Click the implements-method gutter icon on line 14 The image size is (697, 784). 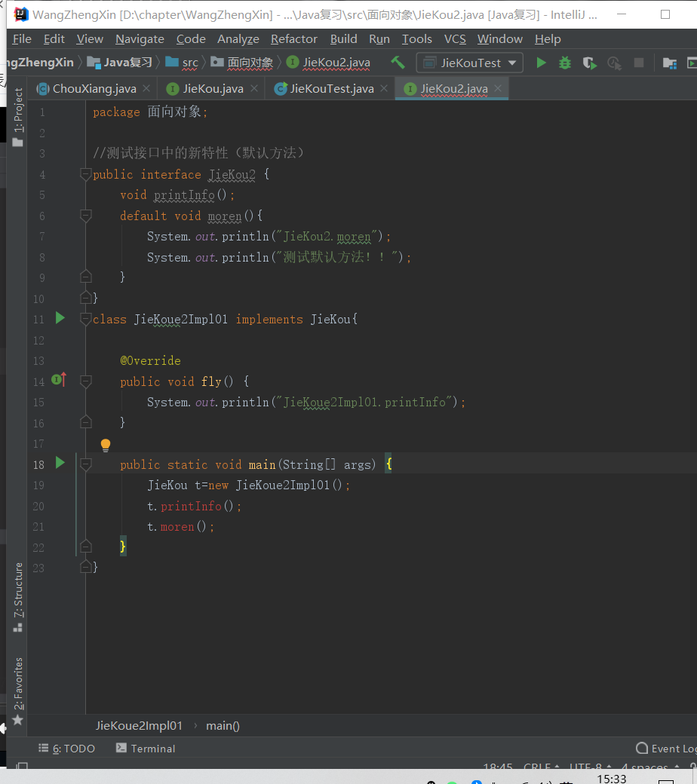[59, 380]
